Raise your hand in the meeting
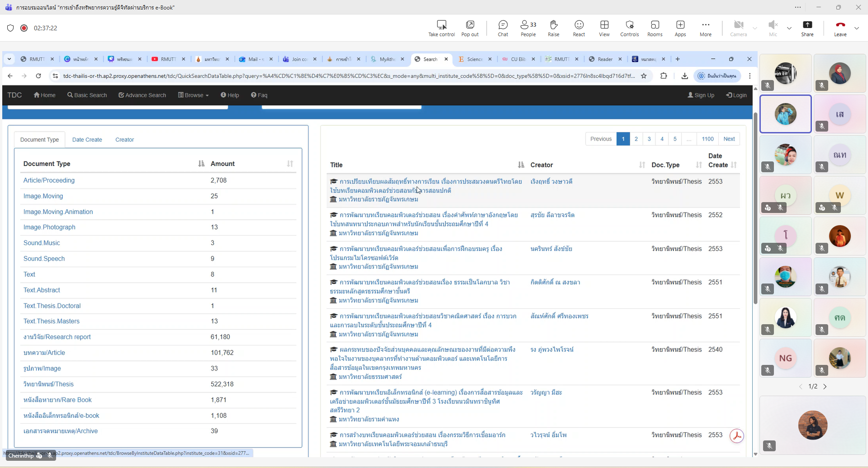868x468 pixels. tap(553, 28)
